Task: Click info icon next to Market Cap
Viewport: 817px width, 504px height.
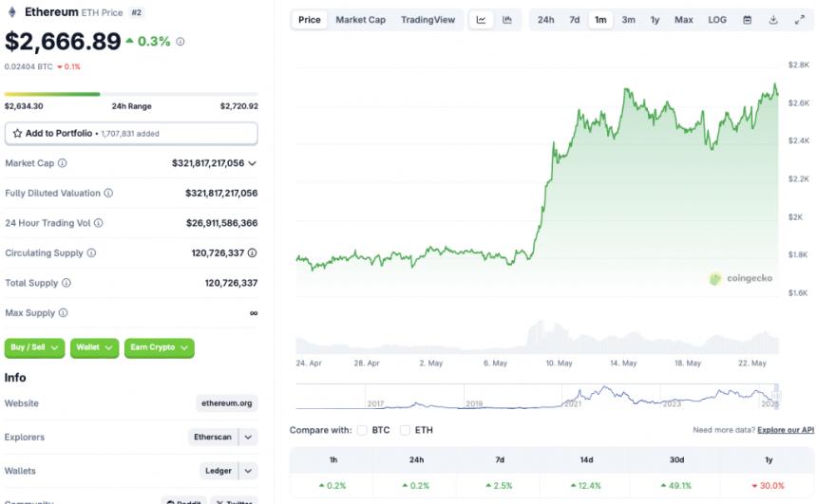Action: point(63,163)
